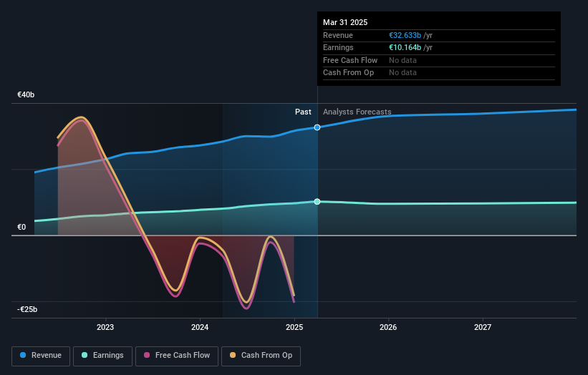Click 'No data' beside Free Cash Flow

click(403, 60)
